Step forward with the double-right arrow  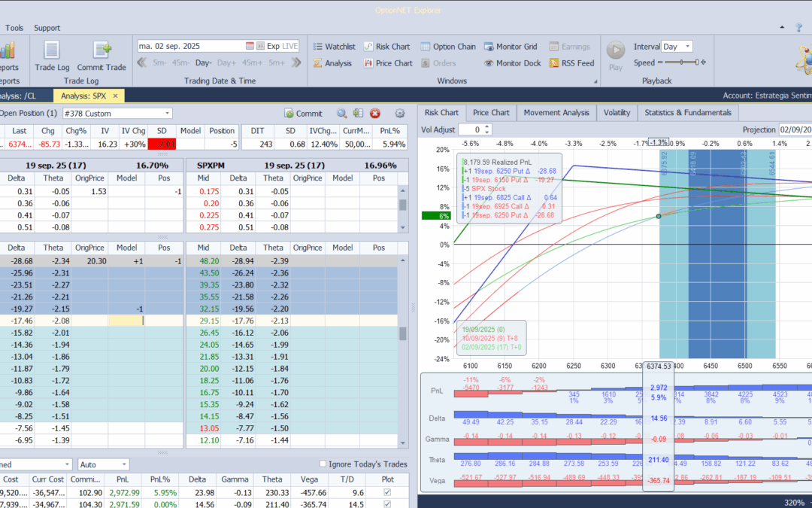point(296,62)
